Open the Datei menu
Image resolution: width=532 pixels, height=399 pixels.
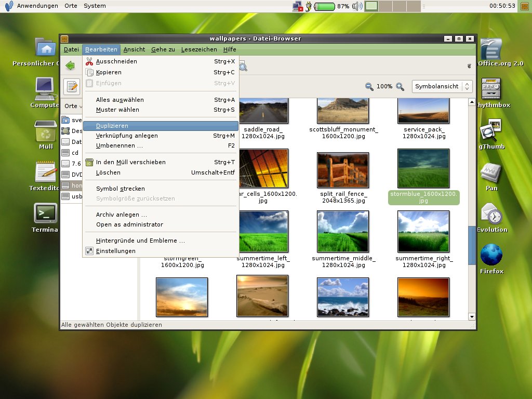click(x=71, y=49)
